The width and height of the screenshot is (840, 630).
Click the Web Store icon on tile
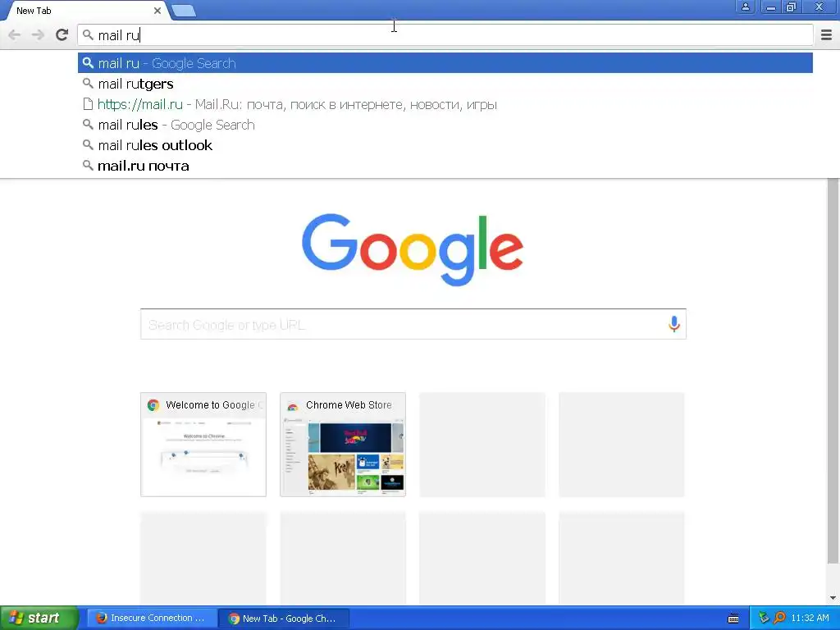pyautogui.click(x=293, y=405)
